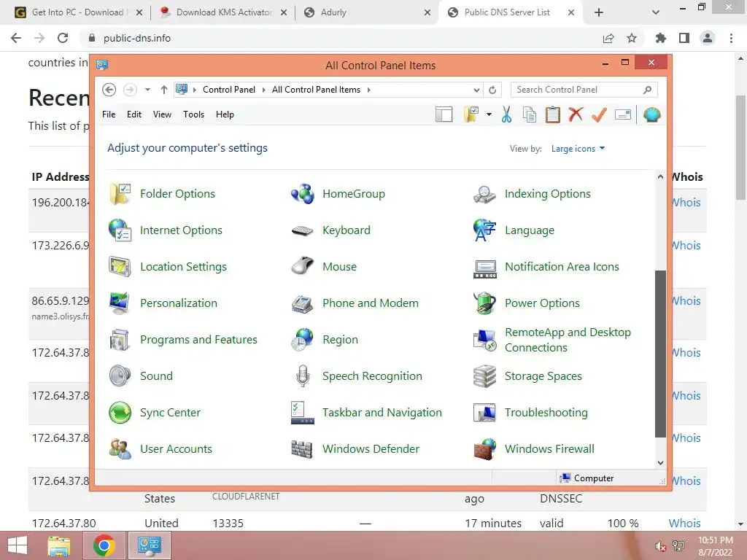This screenshot has width=747, height=560.
Task: Open the Tools menu
Action: (193, 114)
